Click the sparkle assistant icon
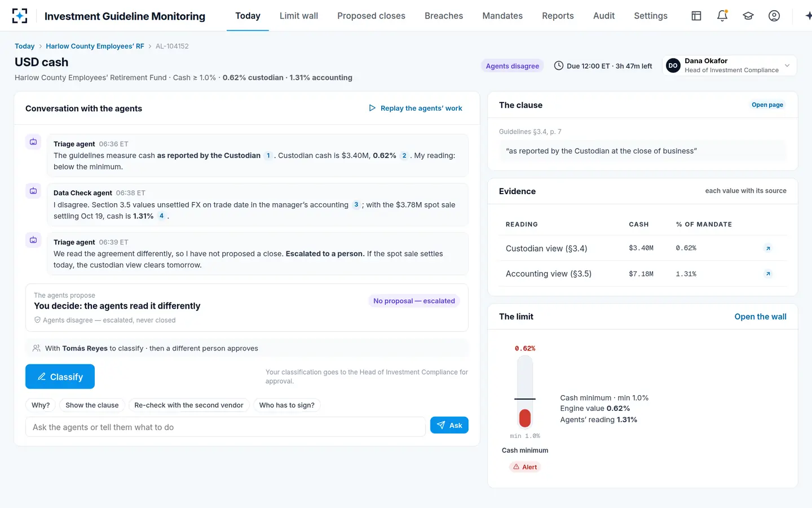The image size is (812, 508). pyautogui.click(x=808, y=16)
